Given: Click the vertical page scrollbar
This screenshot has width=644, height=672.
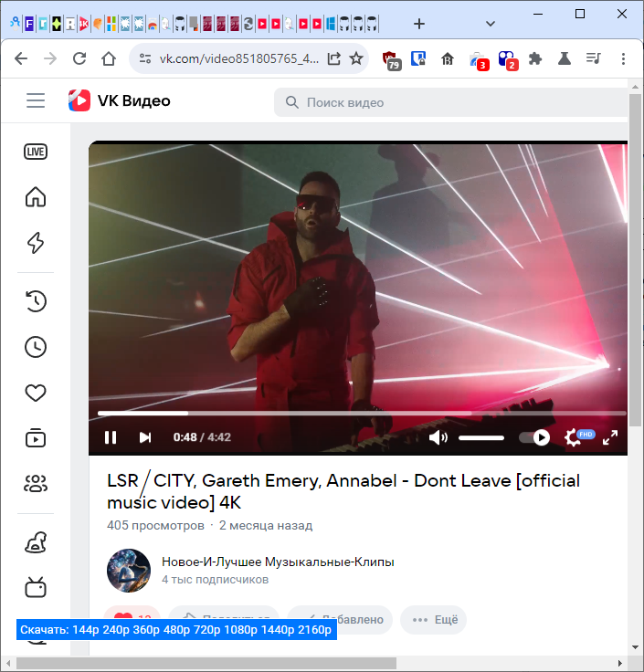Looking at the screenshot, I should [635, 259].
